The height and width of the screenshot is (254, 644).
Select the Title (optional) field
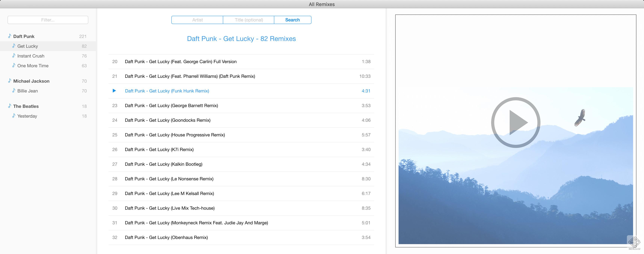(x=249, y=20)
